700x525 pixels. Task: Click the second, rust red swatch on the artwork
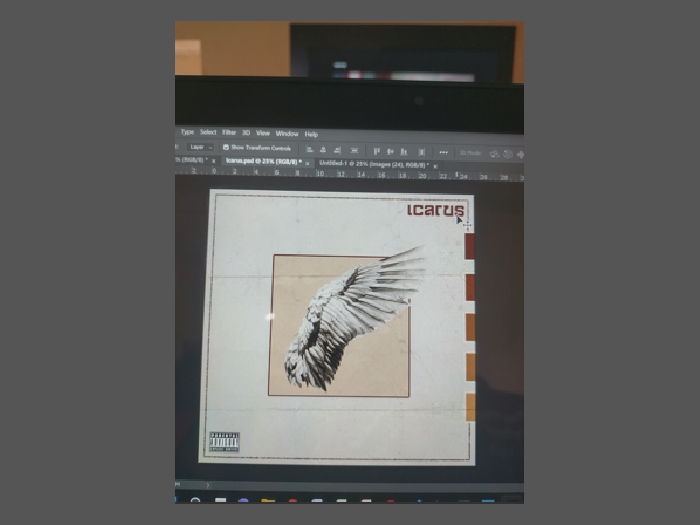(470, 287)
